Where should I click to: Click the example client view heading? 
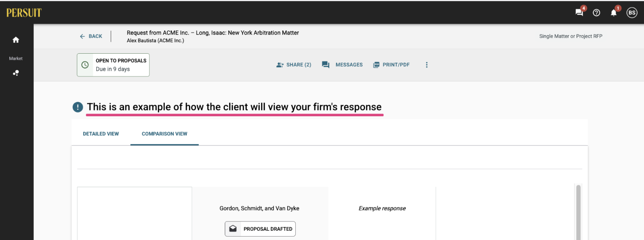234,107
